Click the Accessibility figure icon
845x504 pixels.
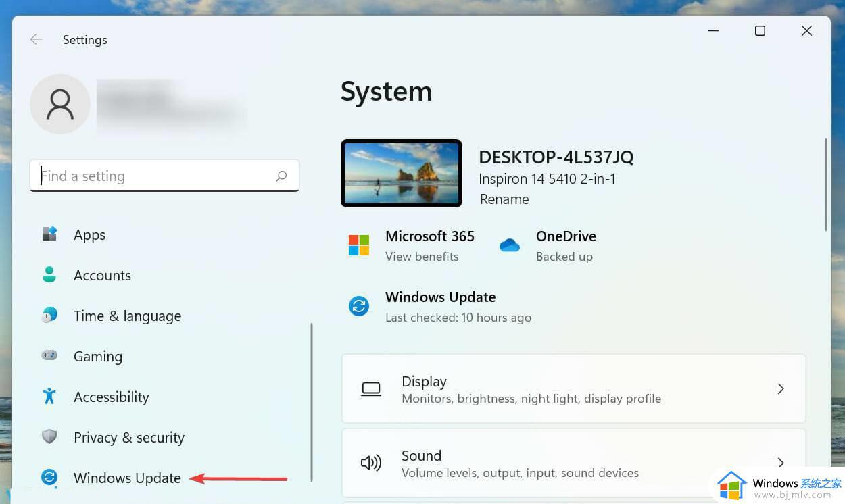pyautogui.click(x=49, y=397)
